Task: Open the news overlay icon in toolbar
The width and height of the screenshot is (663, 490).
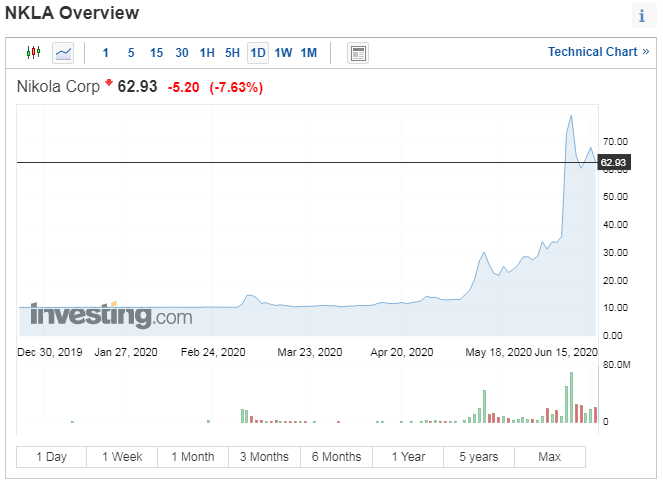Action: click(x=358, y=53)
